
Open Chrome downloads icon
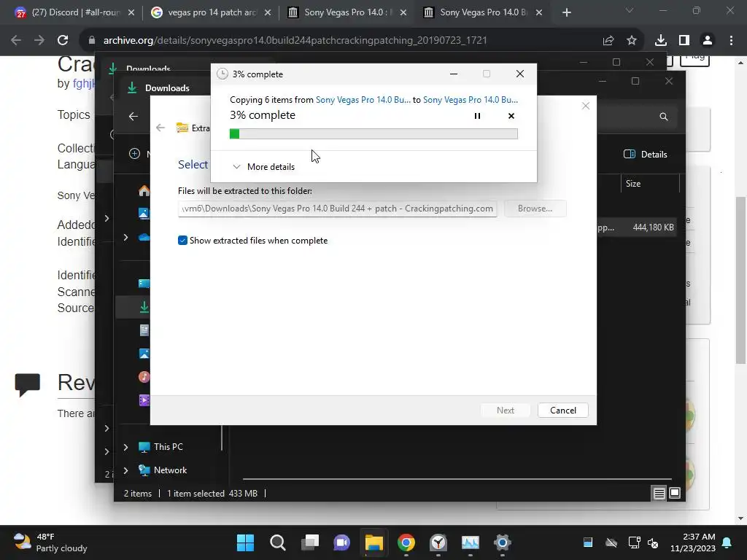(x=660, y=41)
